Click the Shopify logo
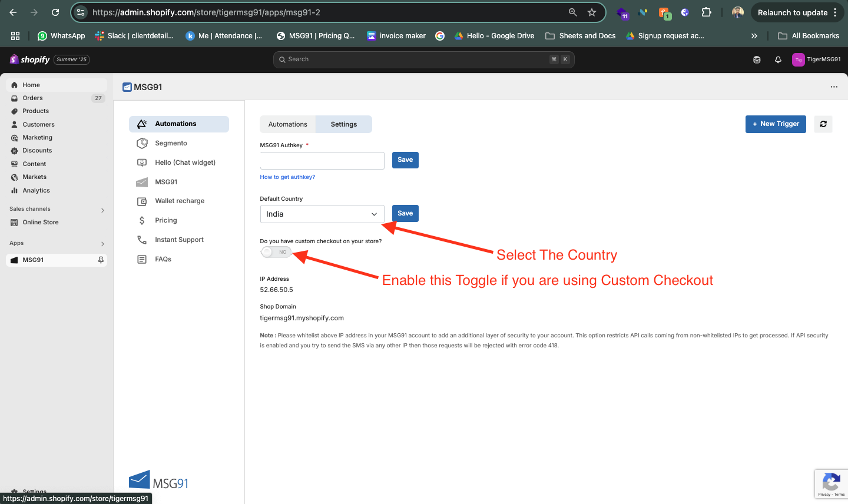This screenshot has width=848, height=504. (x=29, y=59)
